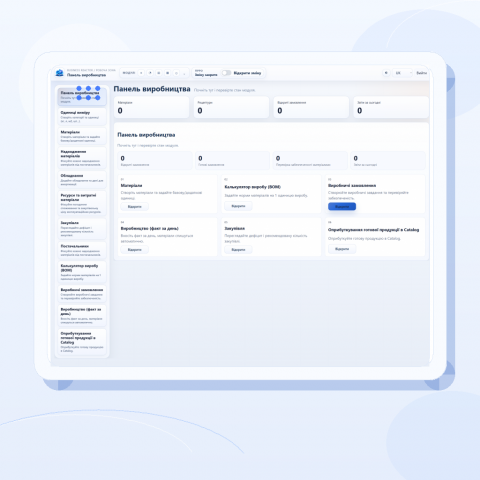Open the UK language dropdown
This screenshot has width=480, height=480.
(x=402, y=73)
